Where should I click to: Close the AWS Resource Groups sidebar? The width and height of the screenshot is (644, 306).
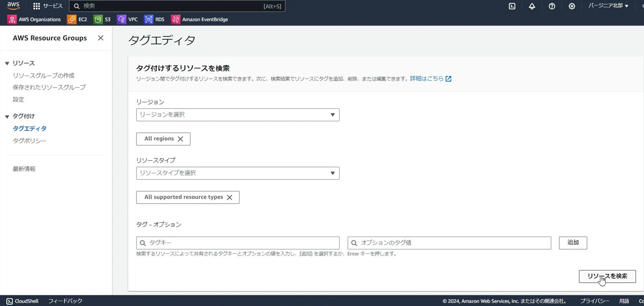point(101,38)
